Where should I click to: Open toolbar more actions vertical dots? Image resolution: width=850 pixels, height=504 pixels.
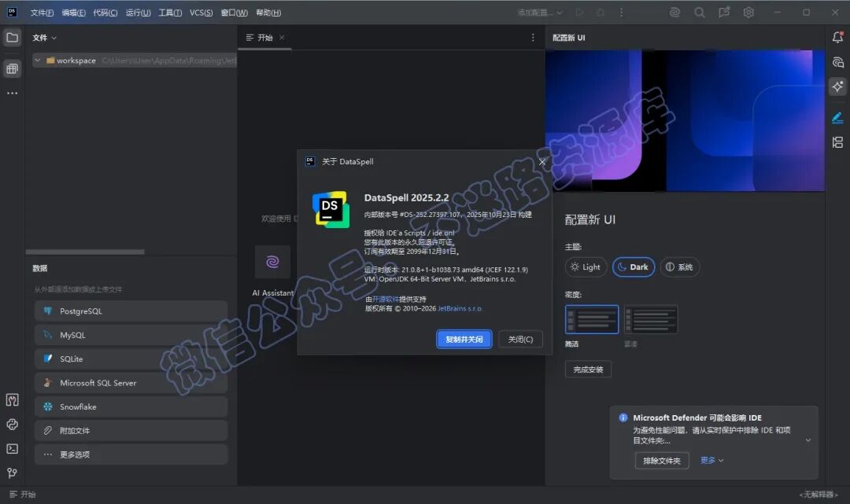[x=621, y=13]
